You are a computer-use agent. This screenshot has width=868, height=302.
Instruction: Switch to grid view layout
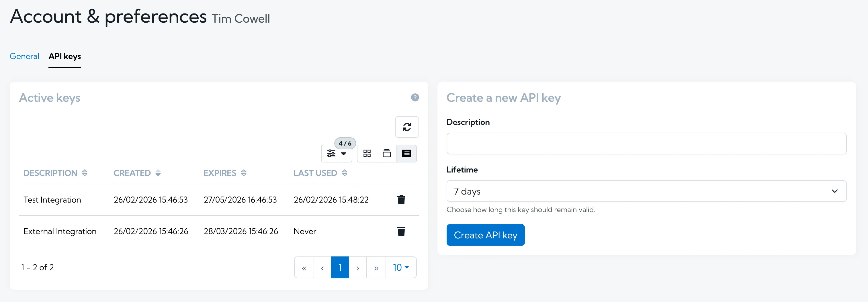click(x=367, y=154)
